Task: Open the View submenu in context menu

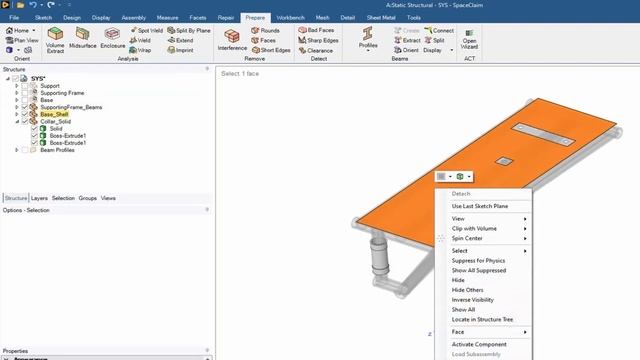Action: 483,219
